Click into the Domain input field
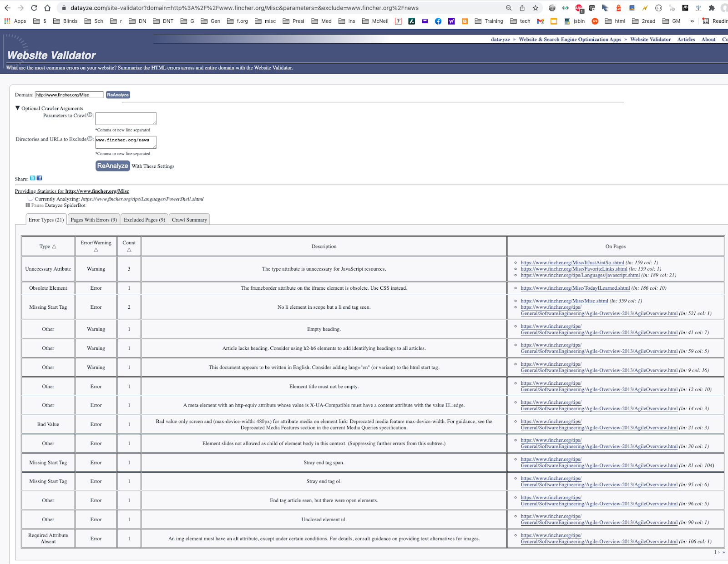Image resolution: width=728 pixels, height=564 pixels. (x=69, y=95)
